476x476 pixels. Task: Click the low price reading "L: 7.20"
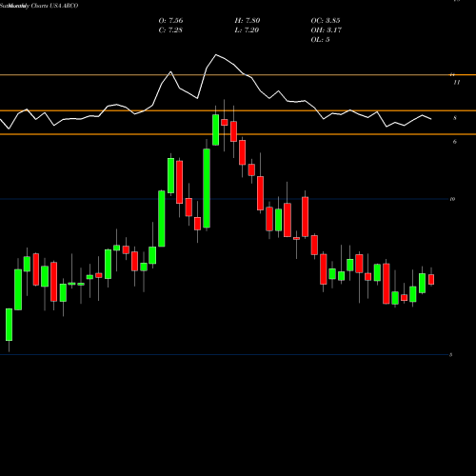click(x=247, y=30)
